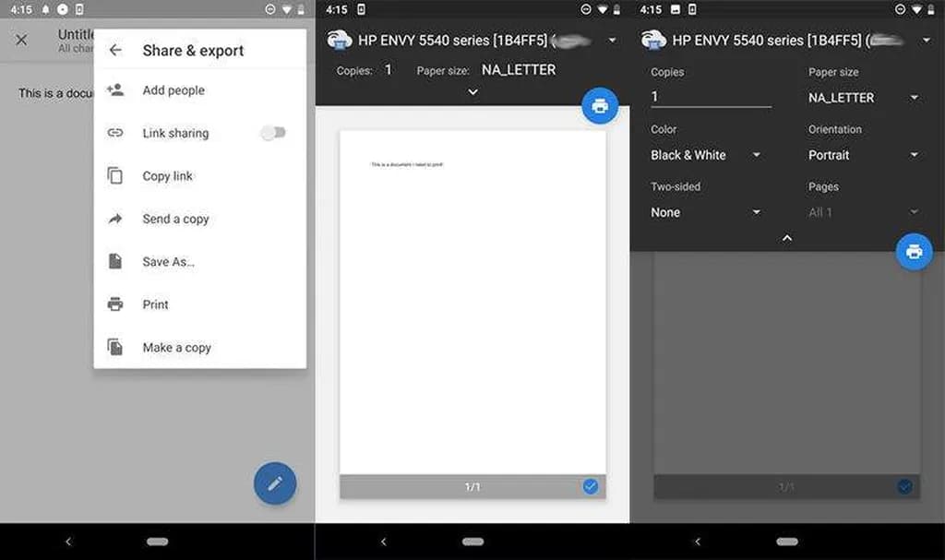Choose Make a copy menu entry
This screenshot has width=945, height=560.
176,348
